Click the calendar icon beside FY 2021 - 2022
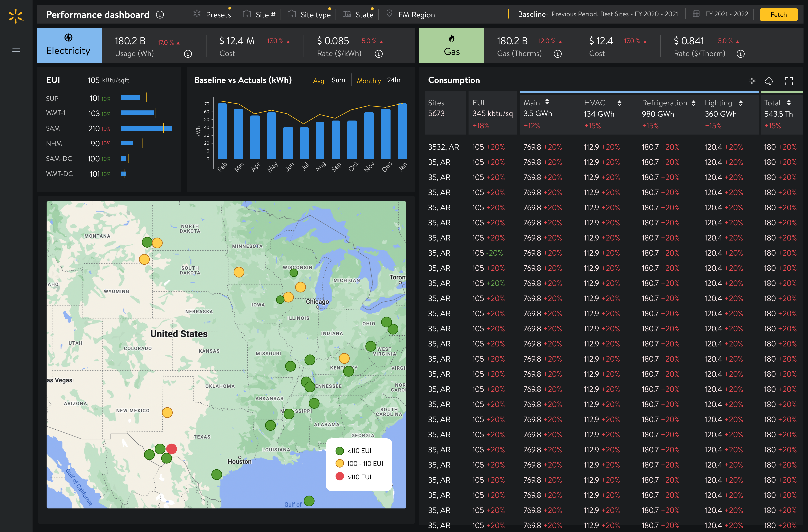The image size is (808, 532). 696,14
